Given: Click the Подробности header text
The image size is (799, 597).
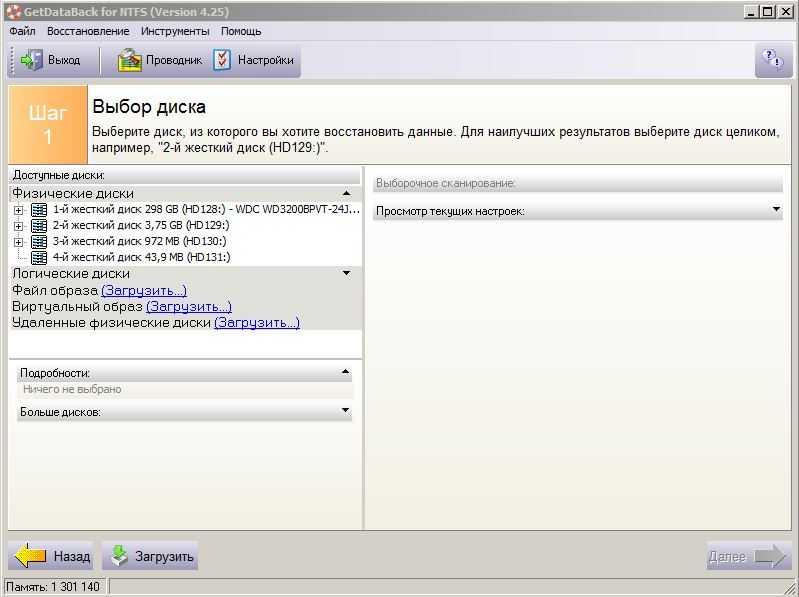Looking at the screenshot, I should point(55,373).
